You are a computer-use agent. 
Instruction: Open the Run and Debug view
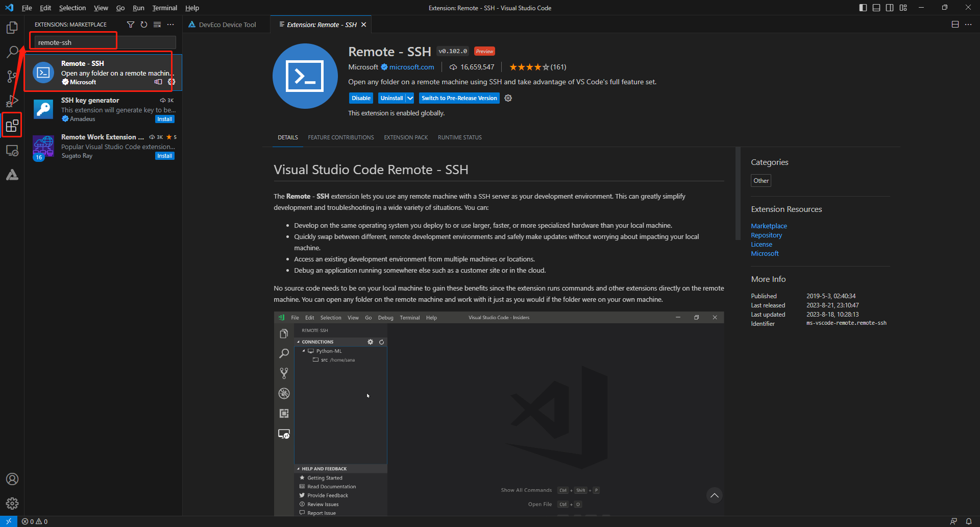(12, 101)
